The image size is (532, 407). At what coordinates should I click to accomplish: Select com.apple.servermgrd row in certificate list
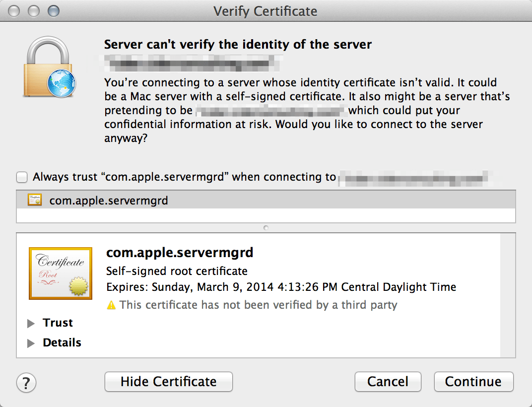click(266, 200)
